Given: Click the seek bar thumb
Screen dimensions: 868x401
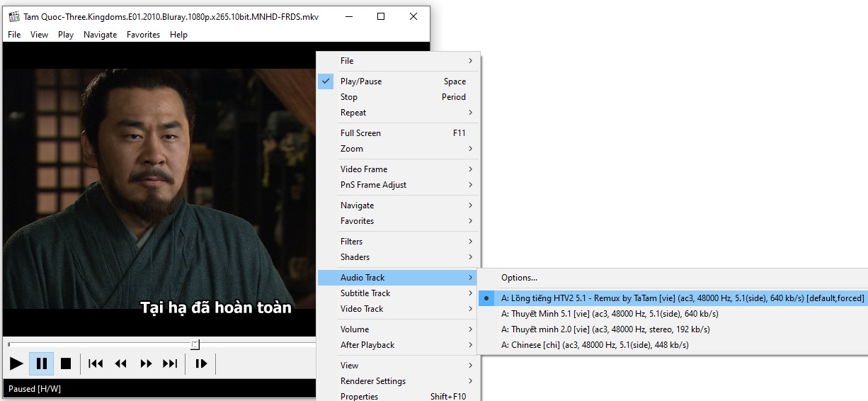Looking at the screenshot, I should [195, 344].
